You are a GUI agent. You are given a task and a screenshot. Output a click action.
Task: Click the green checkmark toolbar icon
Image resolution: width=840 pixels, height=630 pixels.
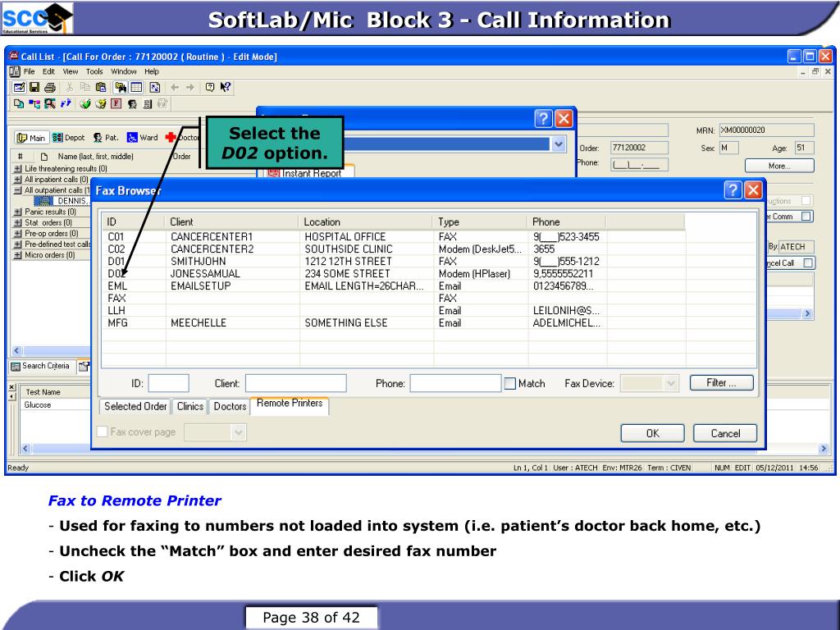(84, 103)
